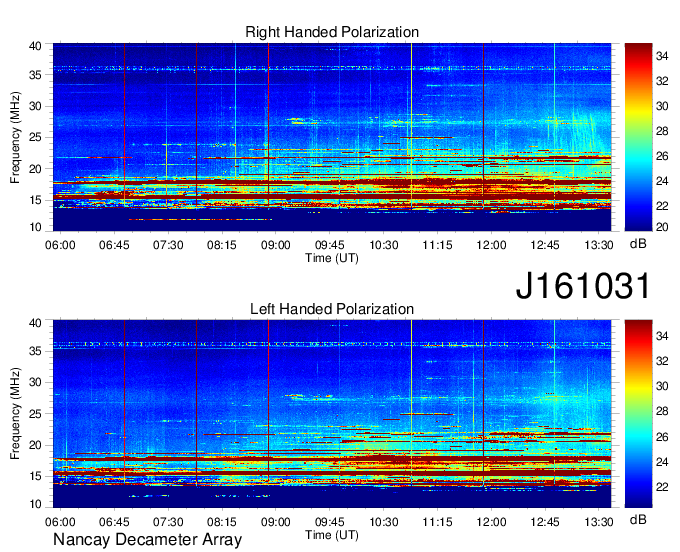Image resolution: width=680 pixels, height=552 pixels.
Task: Select the J161031 observation label
Action: [x=583, y=286]
